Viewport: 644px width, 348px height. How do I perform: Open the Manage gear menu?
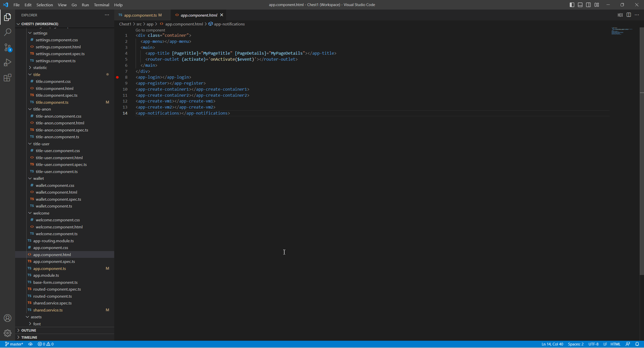[7, 333]
